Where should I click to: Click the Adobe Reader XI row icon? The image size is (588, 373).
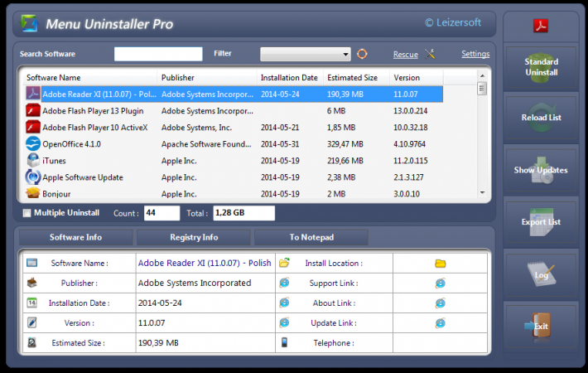33,94
